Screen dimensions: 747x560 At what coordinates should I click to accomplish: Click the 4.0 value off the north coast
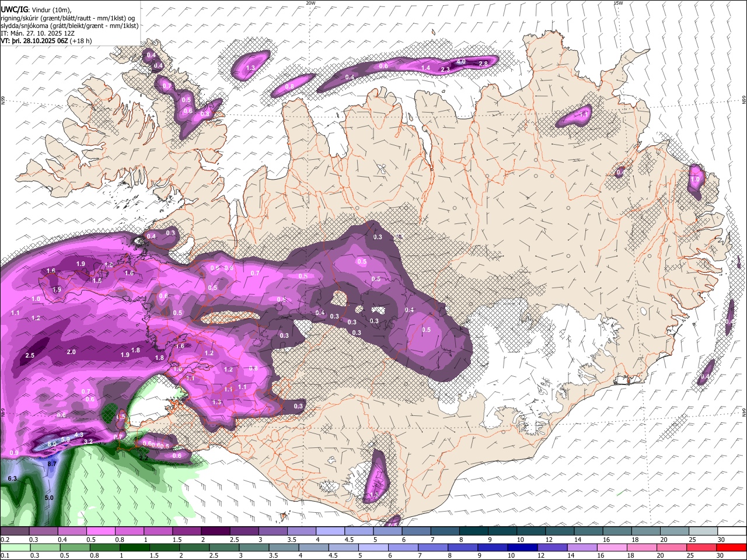click(461, 62)
